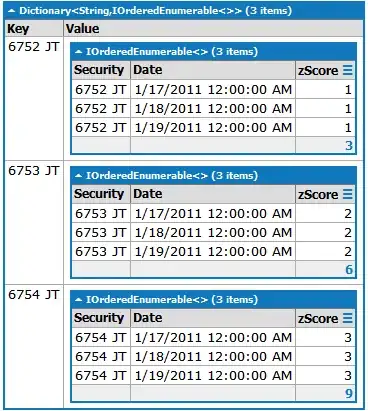Viewport: 368px width, 411px height.
Task: Click the Key column header
Action: [34, 29]
